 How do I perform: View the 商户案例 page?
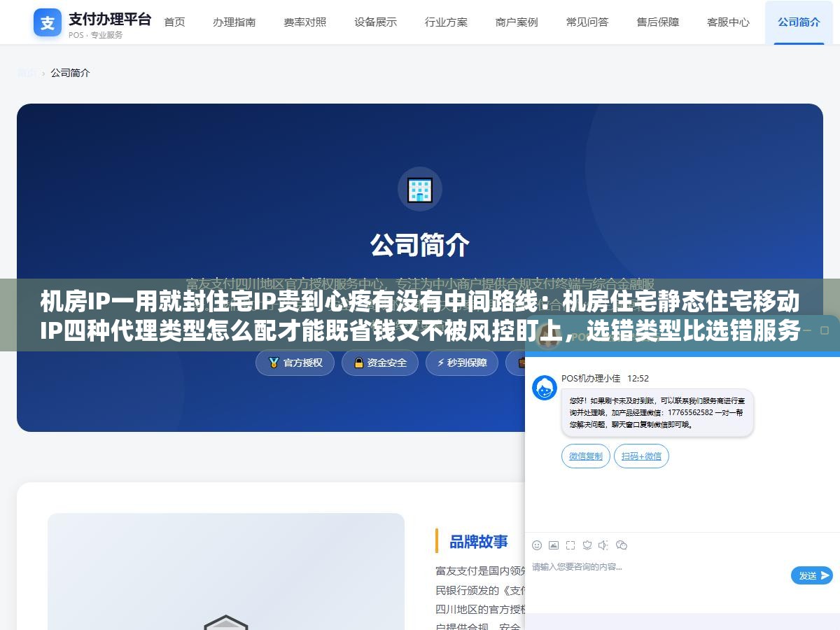point(517,22)
